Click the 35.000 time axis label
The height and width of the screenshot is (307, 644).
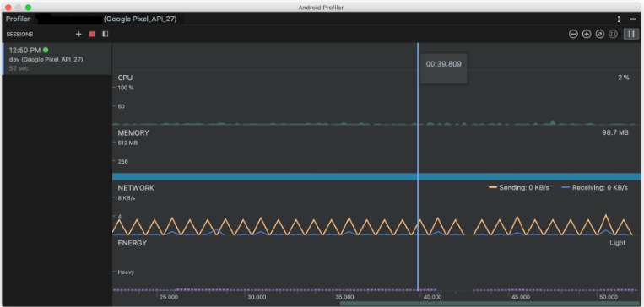coord(344,297)
